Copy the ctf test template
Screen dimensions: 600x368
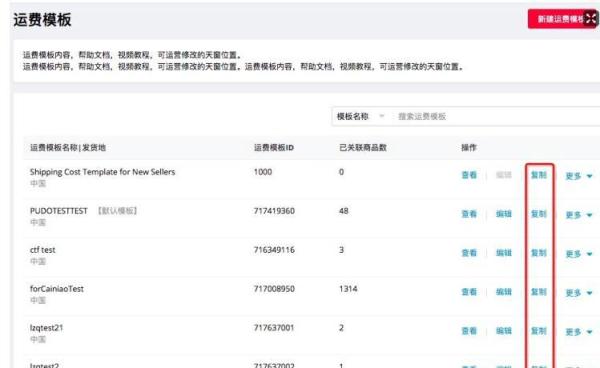(x=539, y=253)
